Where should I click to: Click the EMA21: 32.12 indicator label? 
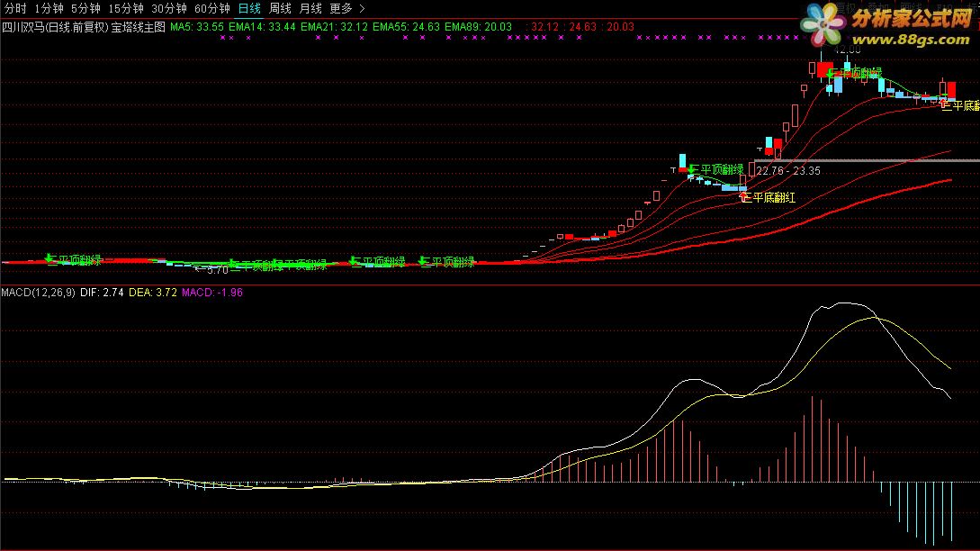pyautogui.click(x=334, y=27)
